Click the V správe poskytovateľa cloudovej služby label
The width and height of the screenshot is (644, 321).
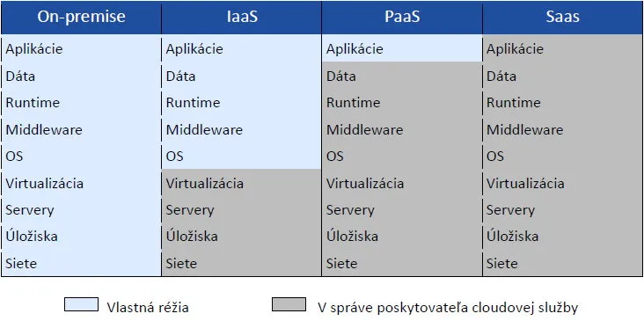[x=448, y=308]
